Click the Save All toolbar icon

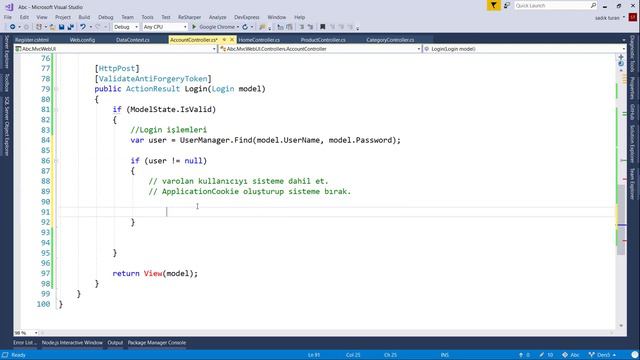[x=70, y=27]
